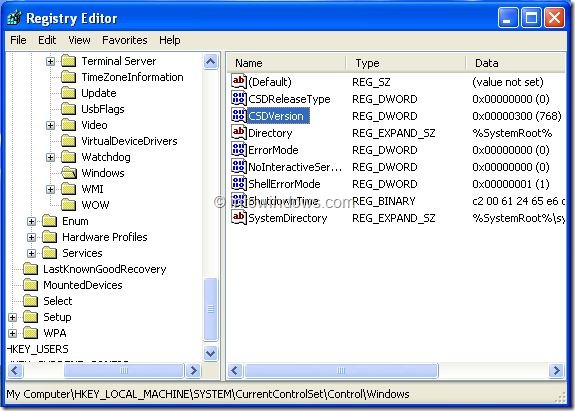Click the tree pane vertical scrollbar thumb
The image size is (575, 411).
210,309
